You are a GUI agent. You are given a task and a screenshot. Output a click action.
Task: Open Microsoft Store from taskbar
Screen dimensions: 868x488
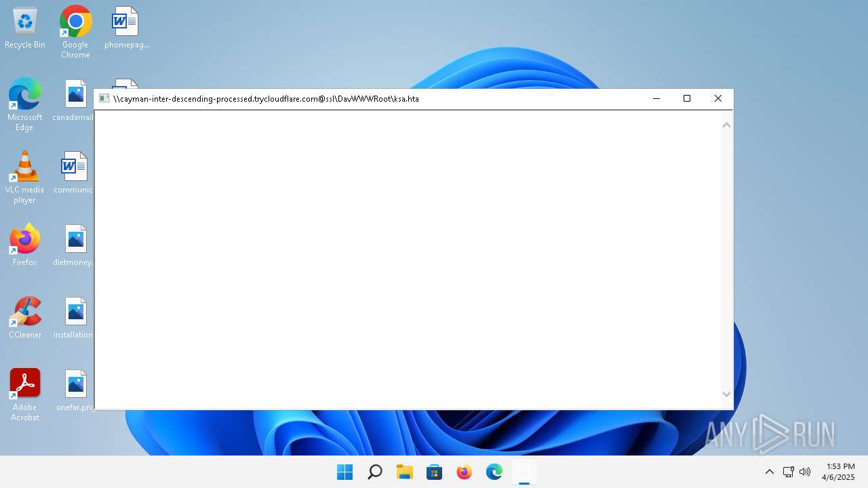pos(435,472)
